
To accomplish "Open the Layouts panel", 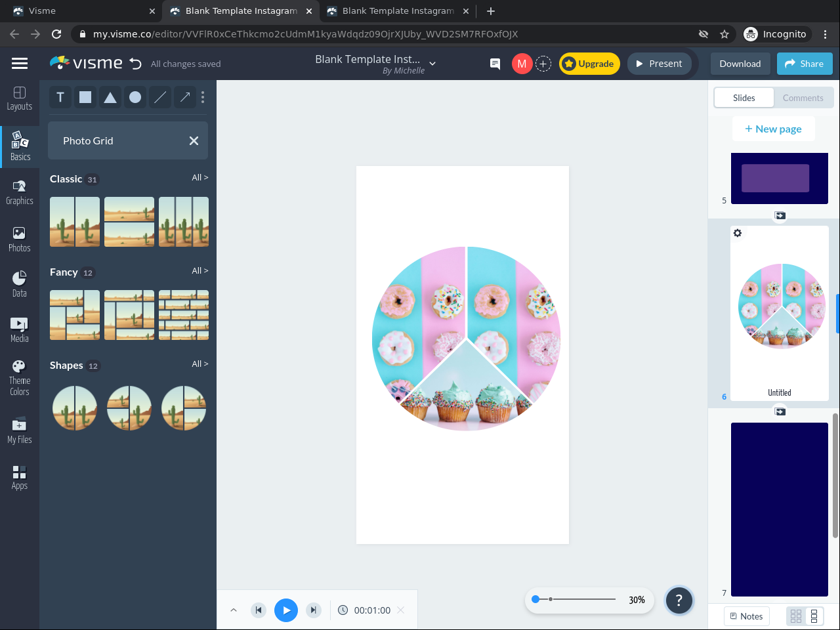I will tap(20, 98).
